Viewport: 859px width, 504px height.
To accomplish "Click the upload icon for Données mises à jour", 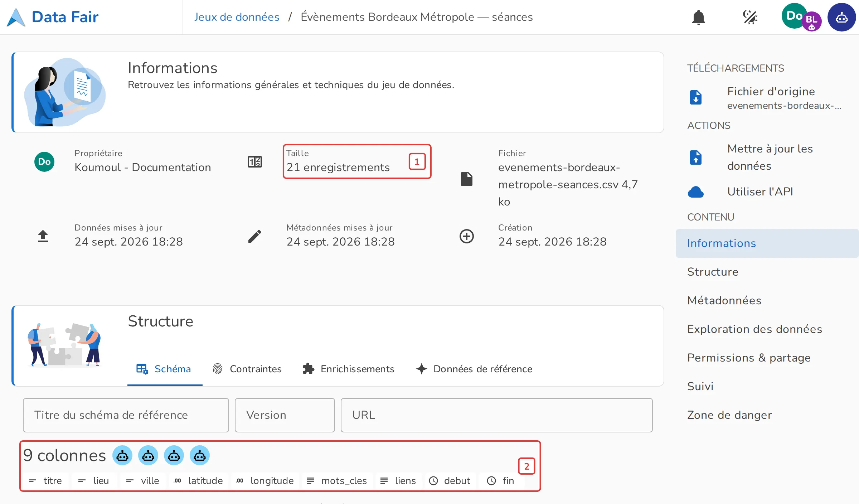I will 43,236.
